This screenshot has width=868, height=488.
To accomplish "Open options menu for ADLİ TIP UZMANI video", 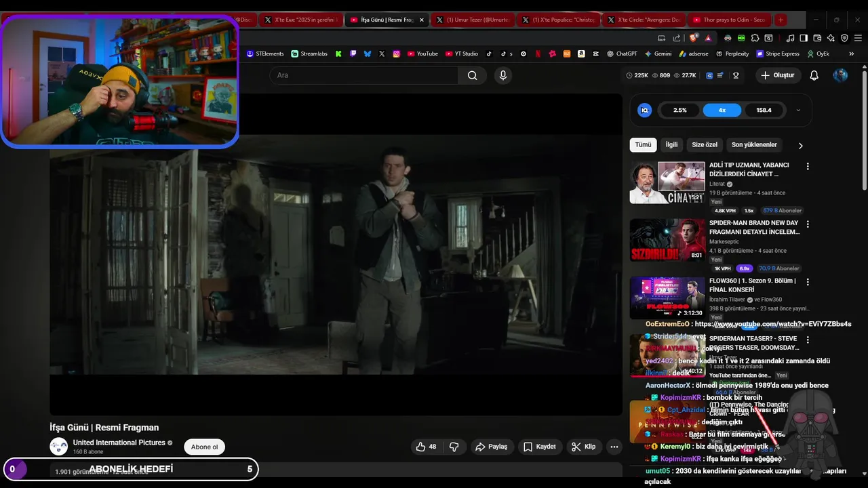I will [807, 166].
